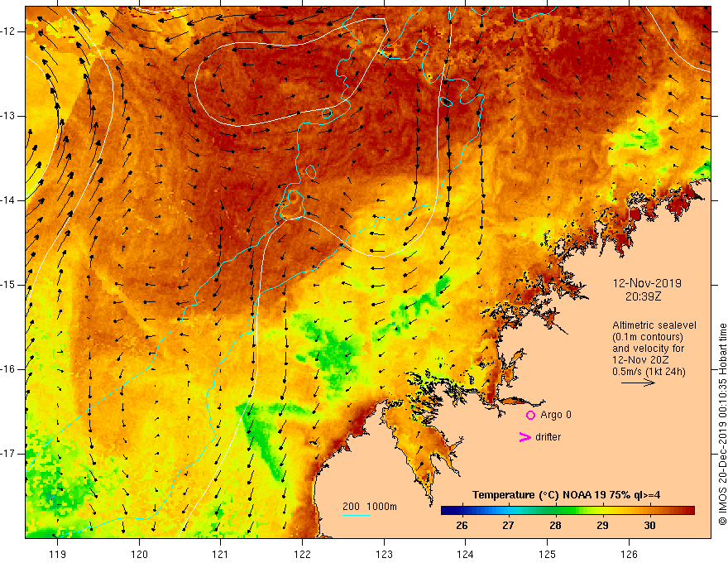Click the latitude axis label -12
The width and height of the screenshot is (728, 563).
8,31
